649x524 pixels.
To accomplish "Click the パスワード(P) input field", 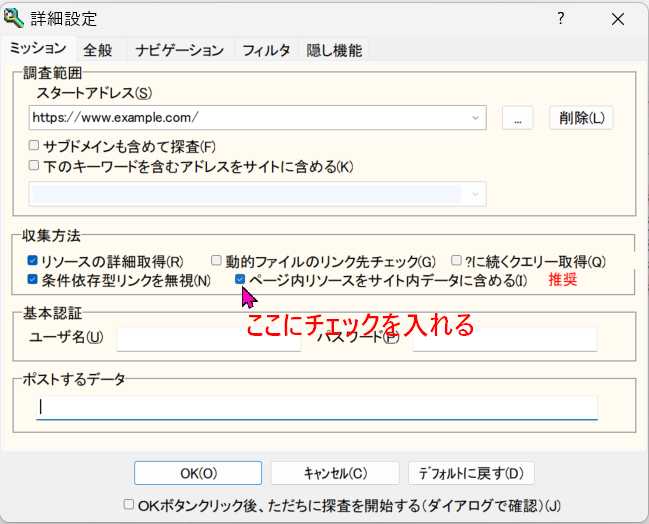I will coord(505,339).
